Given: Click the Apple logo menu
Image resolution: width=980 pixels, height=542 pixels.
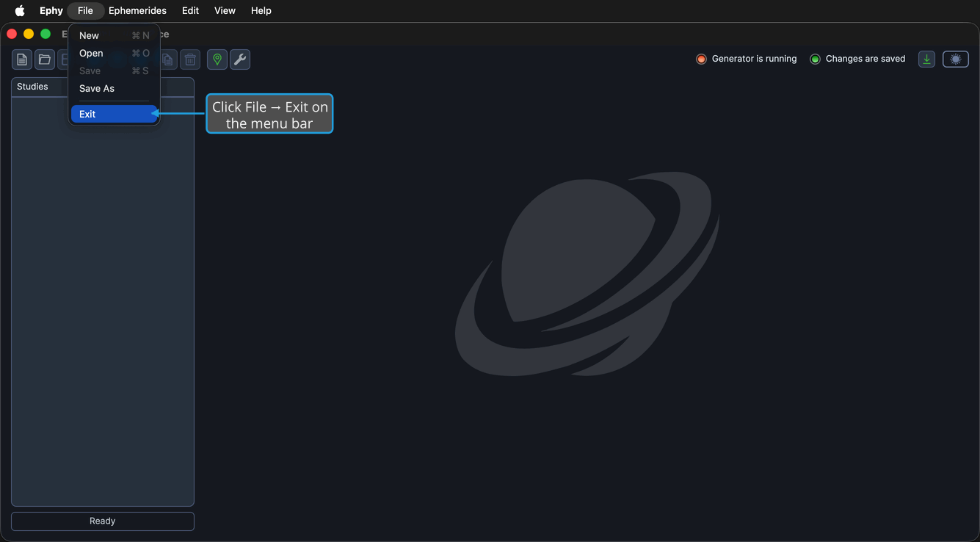Looking at the screenshot, I should tap(20, 10).
